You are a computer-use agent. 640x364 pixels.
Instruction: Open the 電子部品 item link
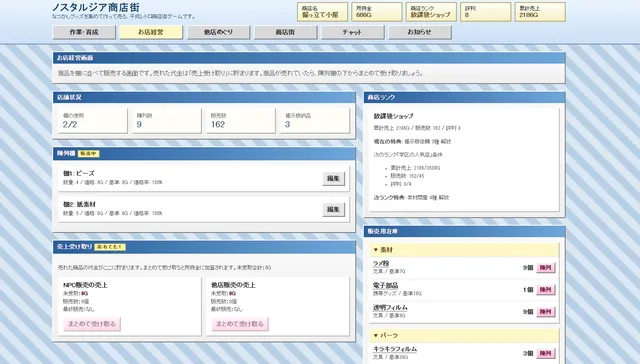[385, 286]
